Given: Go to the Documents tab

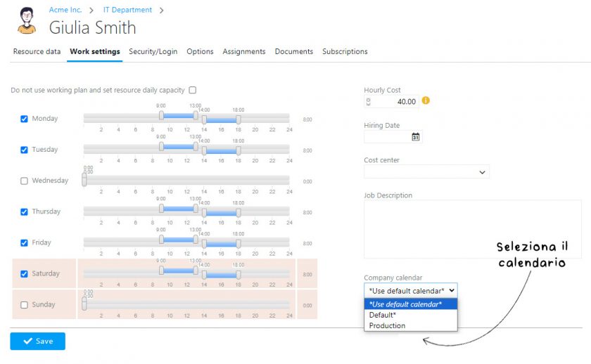Looking at the screenshot, I should coord(293,51).
